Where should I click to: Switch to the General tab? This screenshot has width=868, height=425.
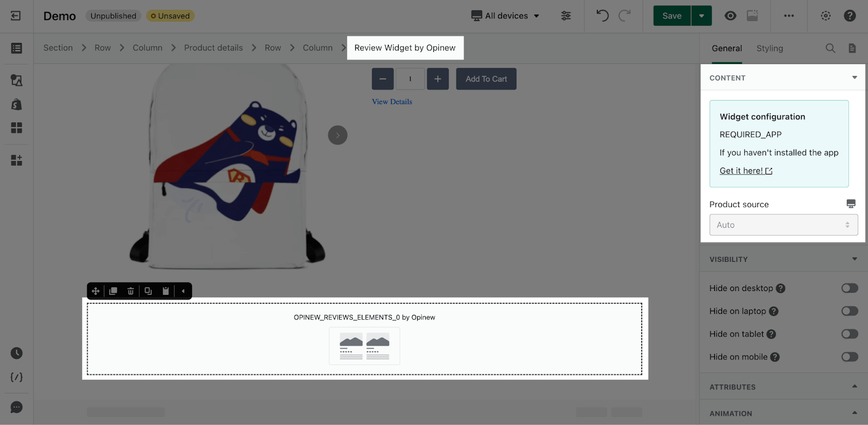click(726, 48)
